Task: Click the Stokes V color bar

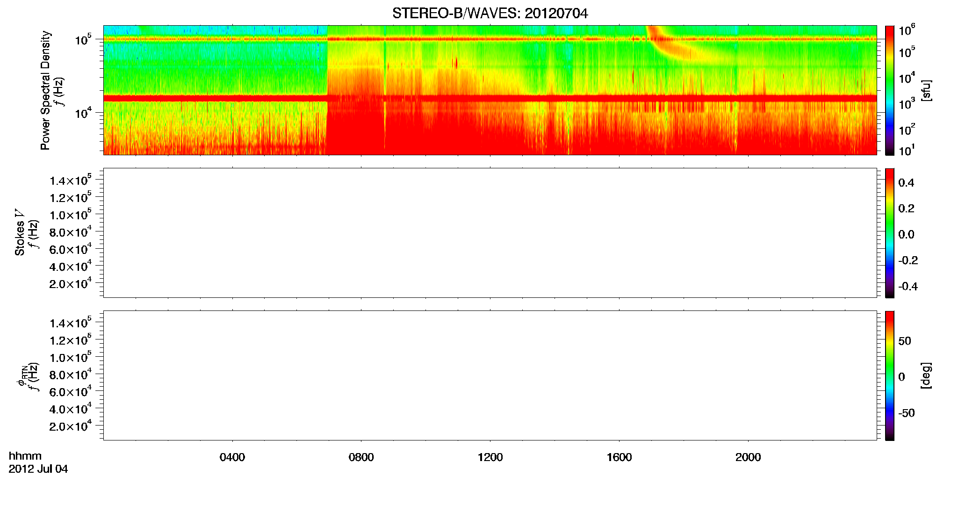Action: [x=890, y=233]
